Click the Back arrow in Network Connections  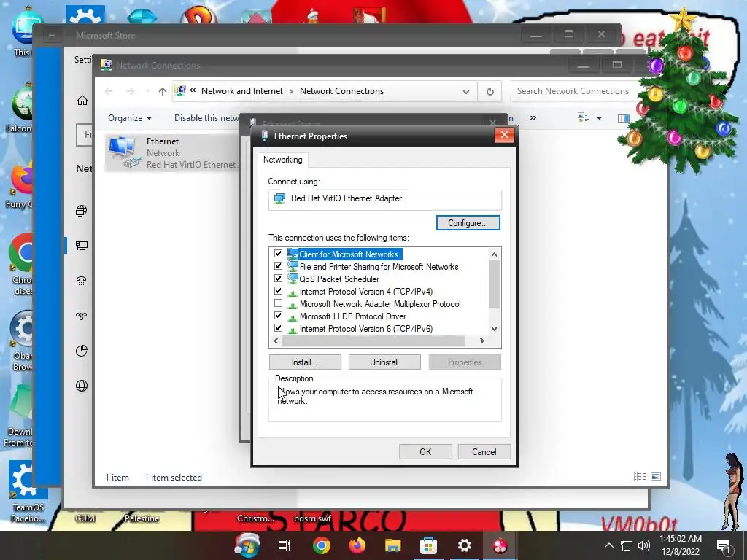(109, 91)
